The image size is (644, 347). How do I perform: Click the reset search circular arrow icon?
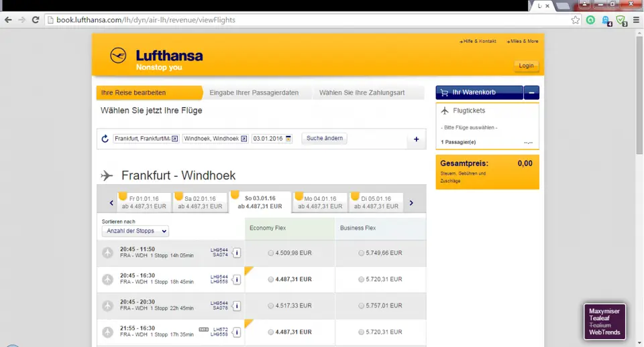click(x=105, y=139)
